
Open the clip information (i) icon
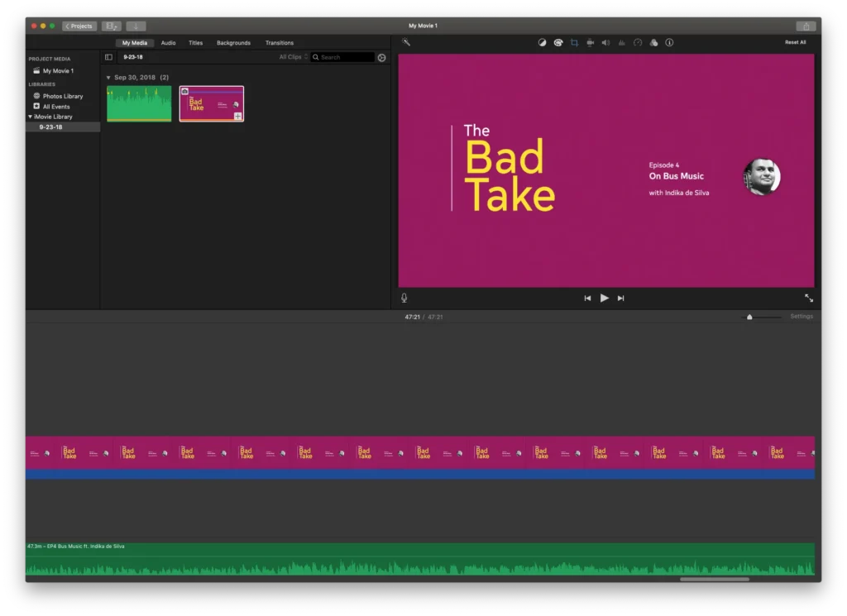pos(670,42)
